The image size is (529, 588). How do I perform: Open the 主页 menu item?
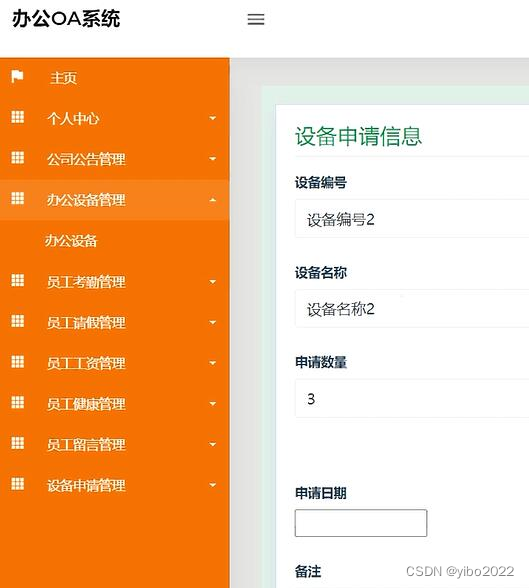coord(63,78)
